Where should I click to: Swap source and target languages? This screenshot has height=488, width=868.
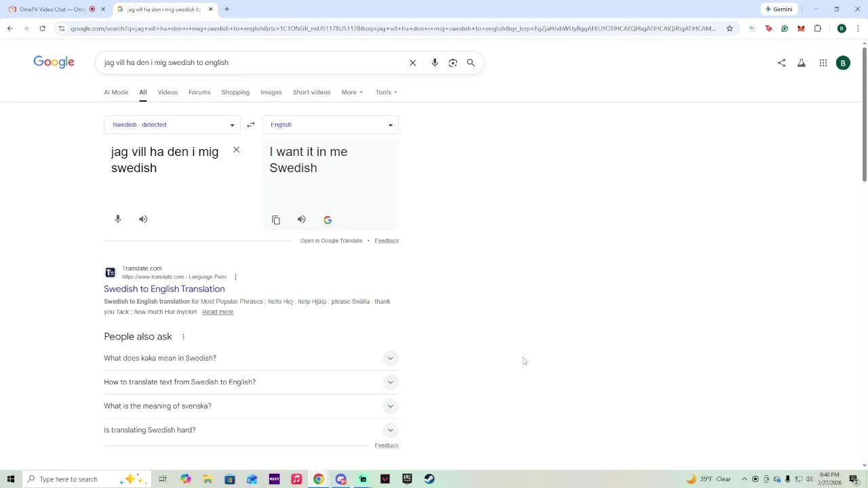point(251,125)
